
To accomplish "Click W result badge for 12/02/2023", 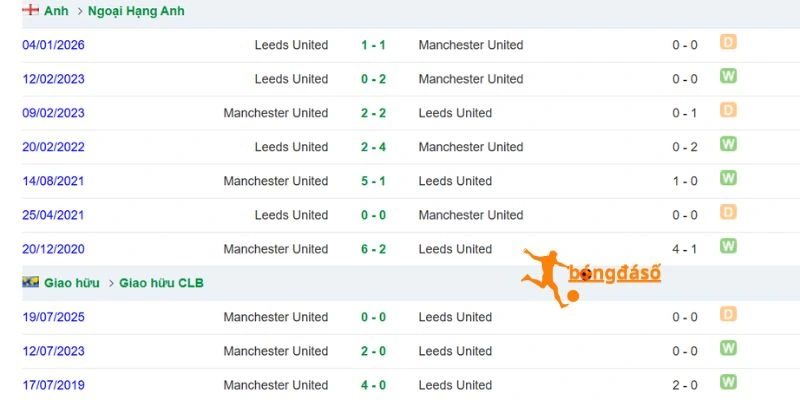I will (x=728, y=76).
